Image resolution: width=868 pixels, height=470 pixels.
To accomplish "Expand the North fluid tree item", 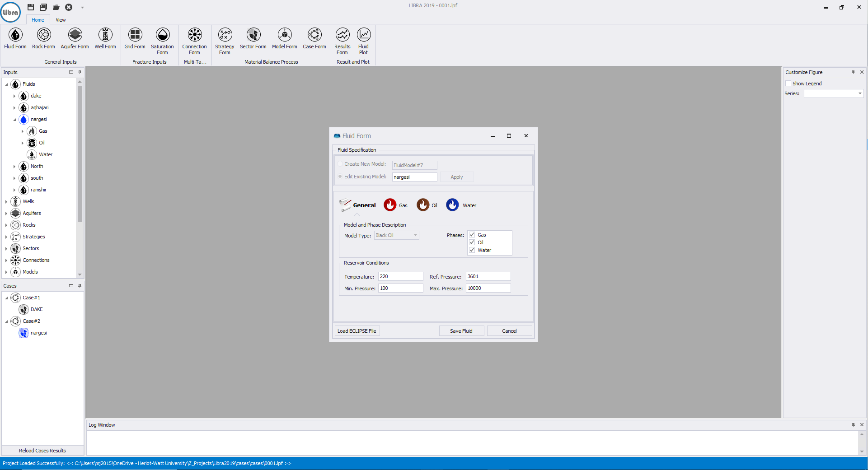I will pyautogui.click(x=14, y=166).
